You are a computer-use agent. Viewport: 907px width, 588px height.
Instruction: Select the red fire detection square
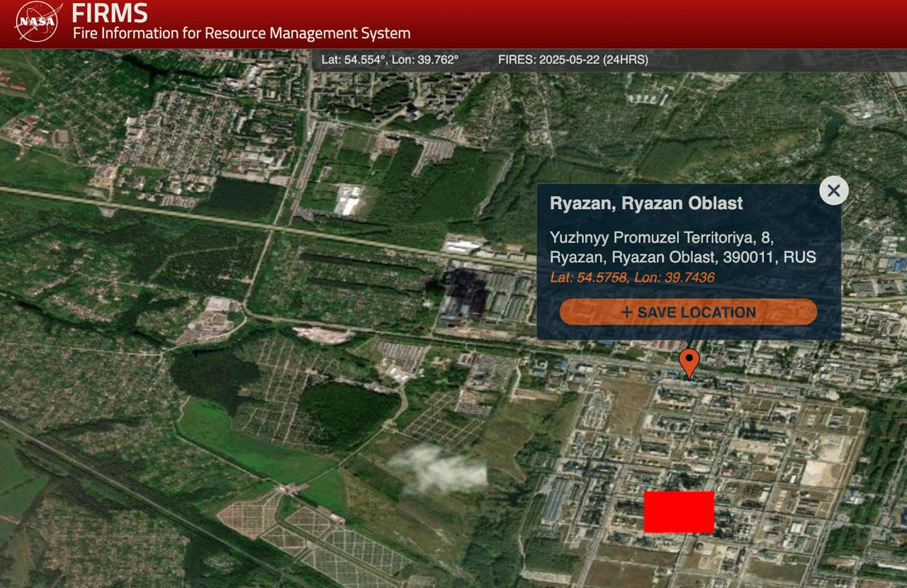679,511
